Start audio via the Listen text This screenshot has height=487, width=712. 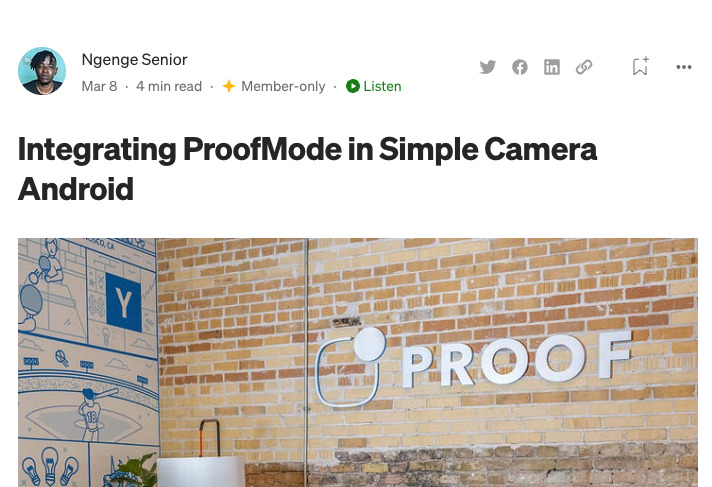[382, 86]
